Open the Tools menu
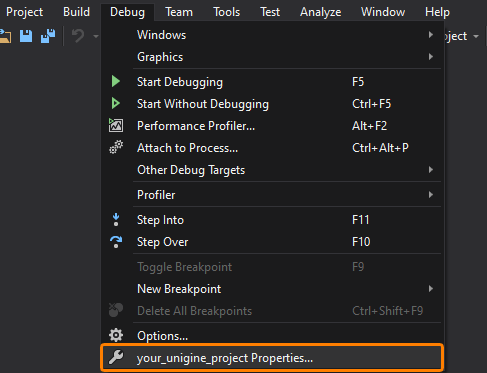Viewport: 487px width, 373px height. (226, 12)
